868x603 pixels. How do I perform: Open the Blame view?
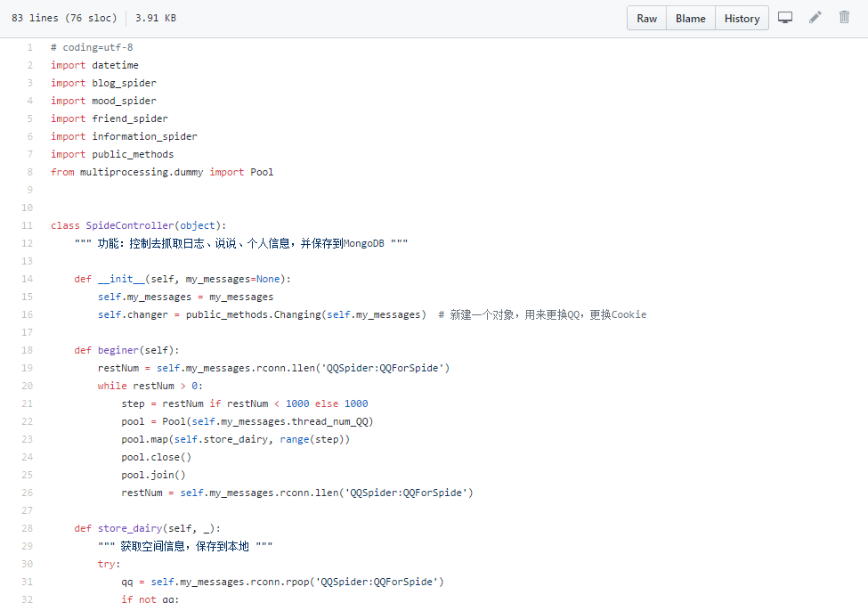pyautogui.click(x=690, y=19)
